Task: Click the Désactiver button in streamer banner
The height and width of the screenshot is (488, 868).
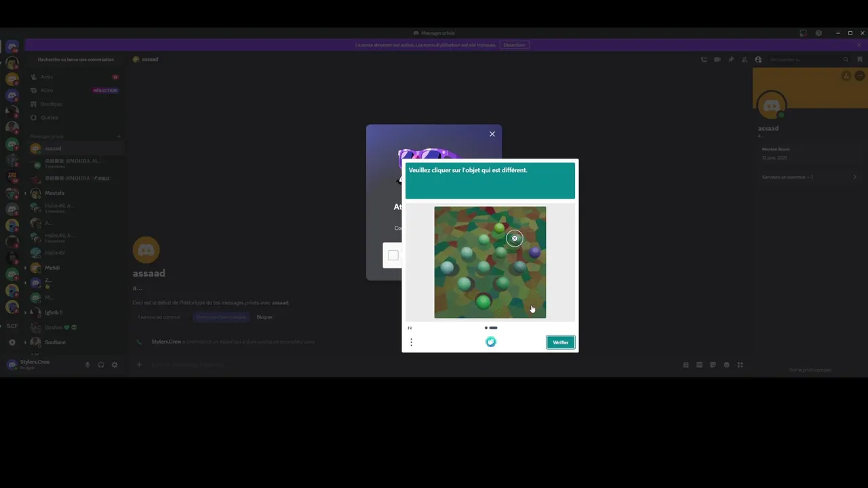Action: 514,45
